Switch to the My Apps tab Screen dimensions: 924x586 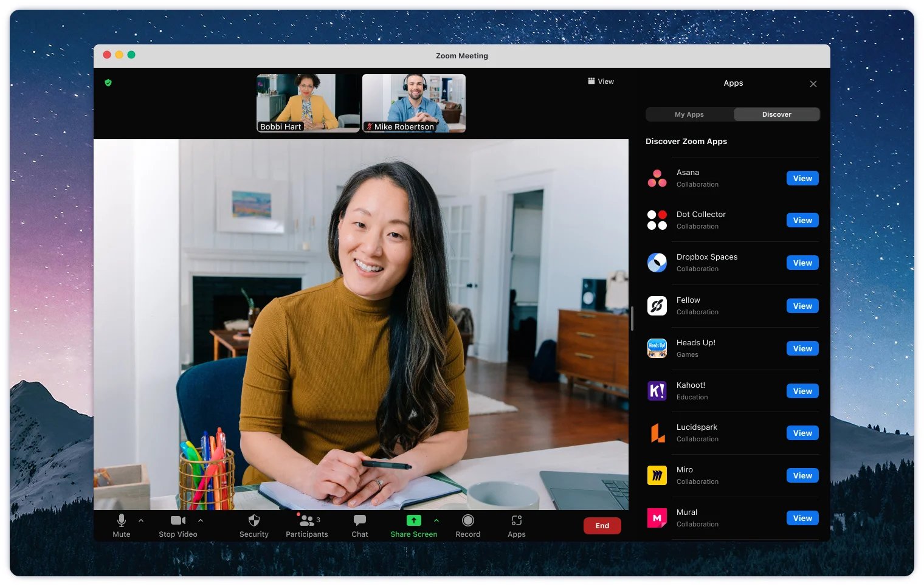pos(689,114)
